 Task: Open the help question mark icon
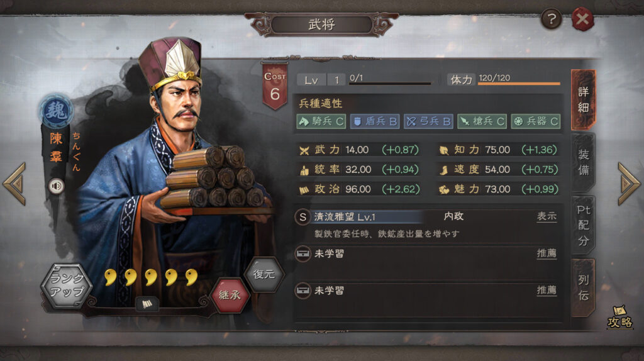551,18
